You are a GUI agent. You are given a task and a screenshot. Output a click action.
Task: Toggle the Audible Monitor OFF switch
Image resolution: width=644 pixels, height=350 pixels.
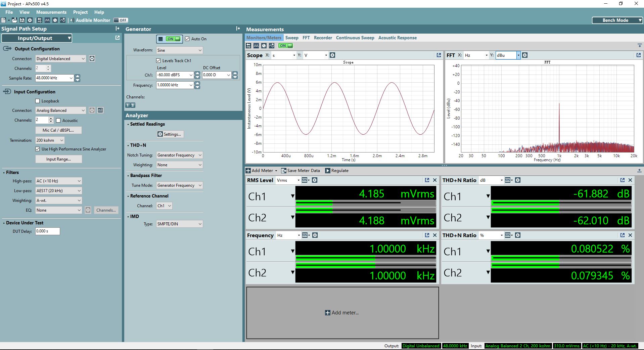click(121, 20)
